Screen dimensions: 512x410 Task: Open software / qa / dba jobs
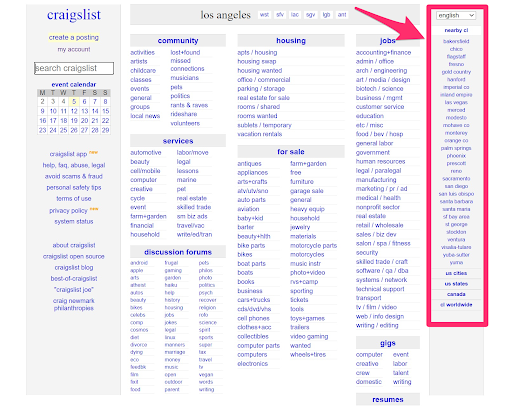click(382, 271)
